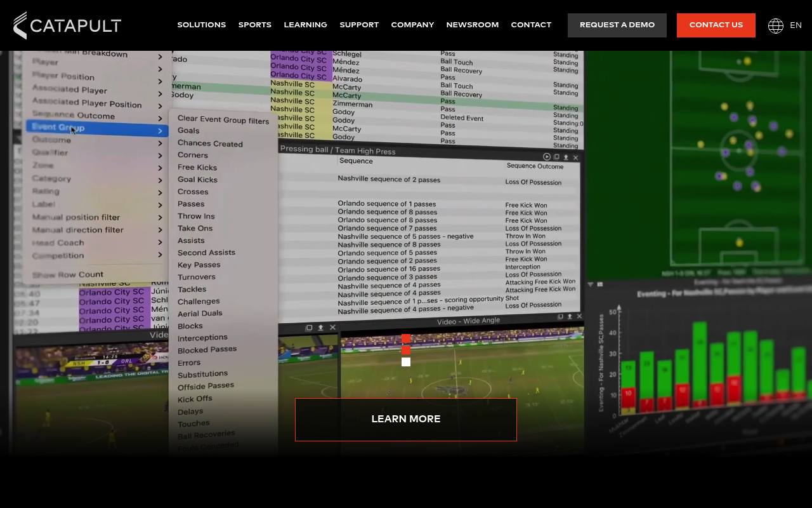Click the "Interception" outcome cell
This screenshot has width=812, height=508.
tap(523, 267)
